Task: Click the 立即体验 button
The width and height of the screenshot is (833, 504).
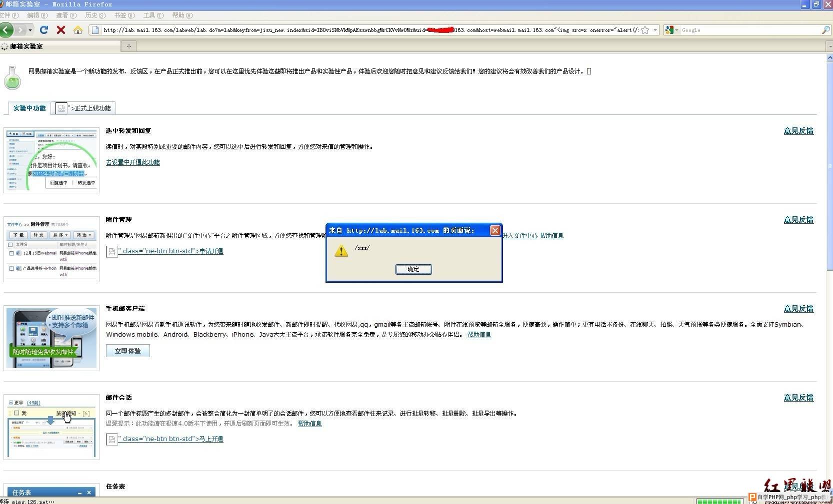Action: (x=128, y=351)
